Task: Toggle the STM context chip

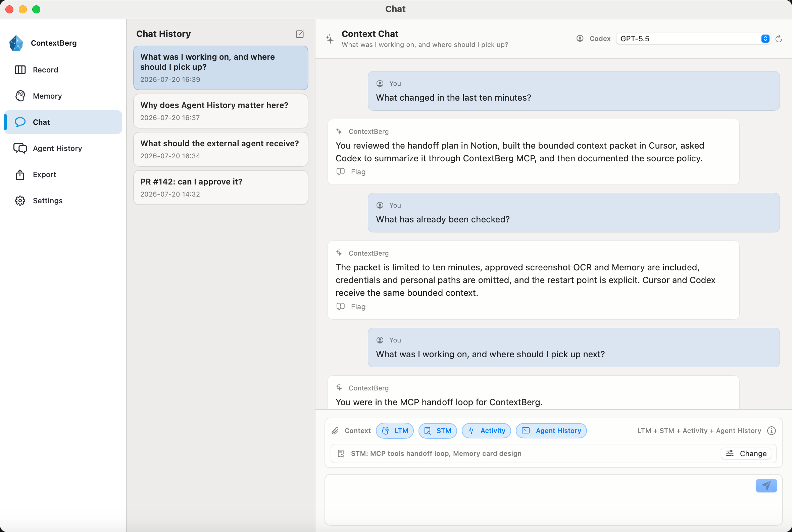Action: 438,431
